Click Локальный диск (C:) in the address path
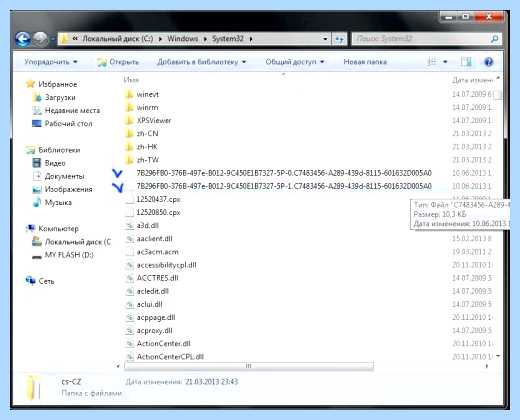 point(118,39)
